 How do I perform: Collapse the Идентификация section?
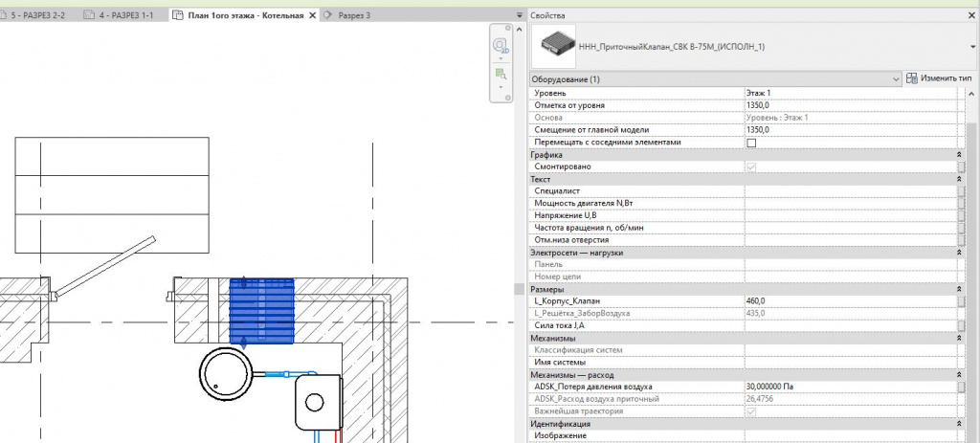[x=959, y=424]
